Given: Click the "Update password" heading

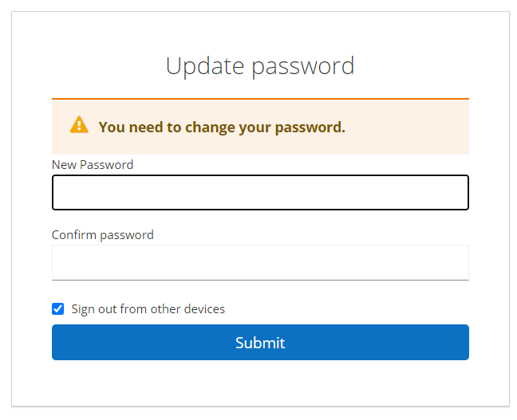Looking at the screenshot, I should click(260, 65).
